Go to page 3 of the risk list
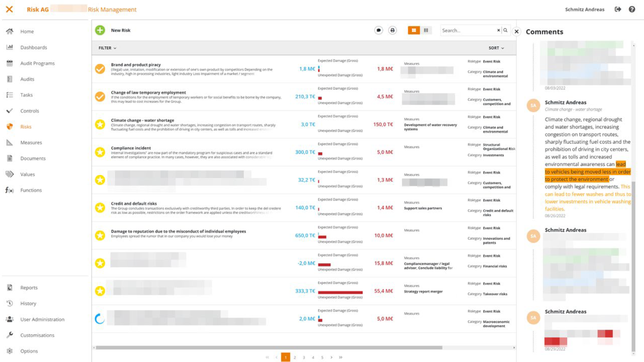The width and height of the screenshot is (644, 362). [304, 357]
